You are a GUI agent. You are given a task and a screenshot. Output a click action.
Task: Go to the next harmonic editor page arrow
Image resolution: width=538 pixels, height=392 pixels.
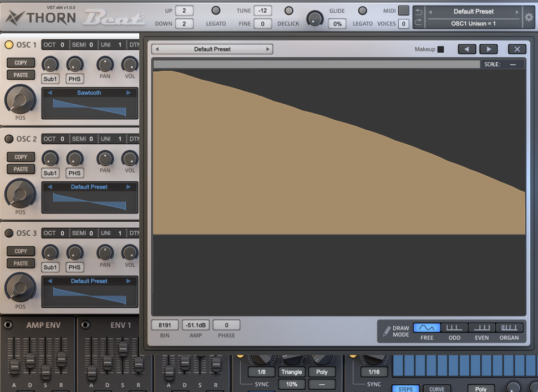(488, 49)
